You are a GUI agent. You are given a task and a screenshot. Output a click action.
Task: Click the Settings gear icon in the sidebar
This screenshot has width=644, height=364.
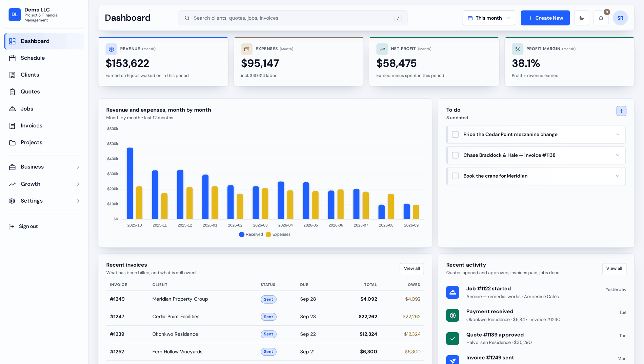[x=13, y=201]
